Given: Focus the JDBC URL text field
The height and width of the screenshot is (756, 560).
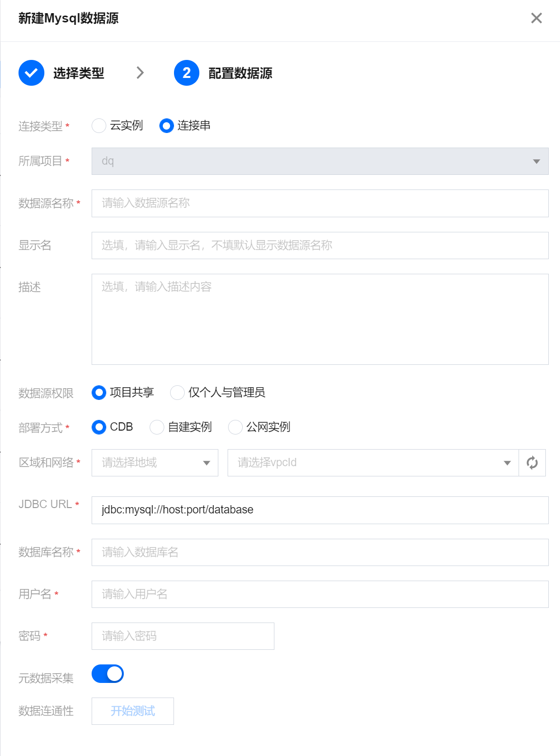Looking at the screenshot, I should [320, 510].
